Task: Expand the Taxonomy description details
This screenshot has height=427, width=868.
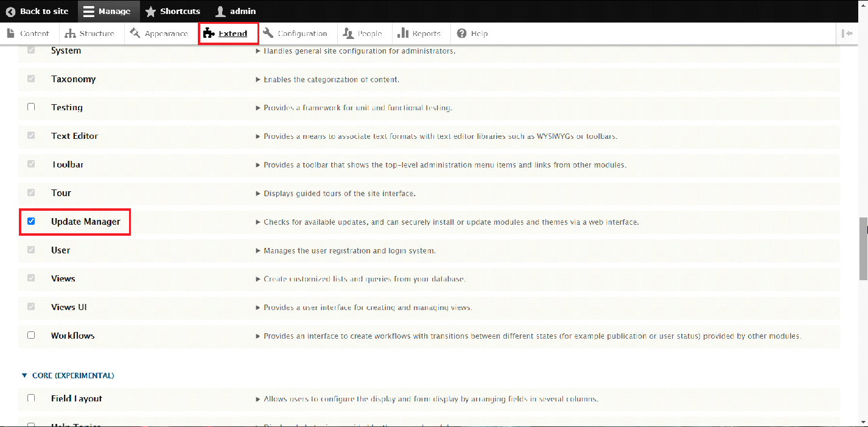Action: [258, 80]
